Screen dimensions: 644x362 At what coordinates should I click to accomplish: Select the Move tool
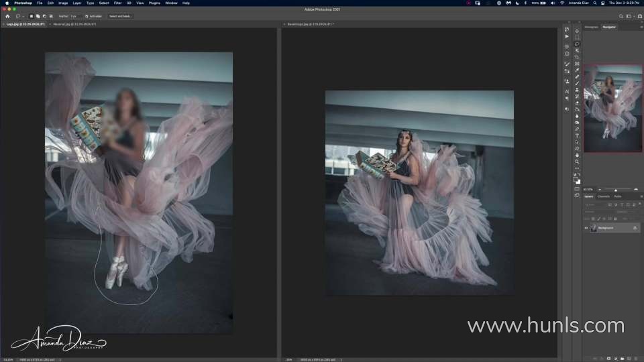tap(577, 31)
